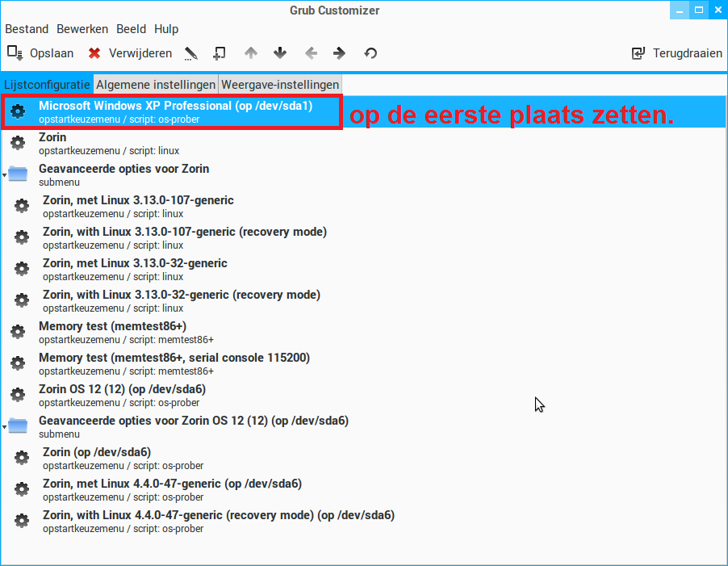The width and height of the screenshot is (728, 566).
Task: Click the pencil edit icon in toolbar
Action: (190, 53)
